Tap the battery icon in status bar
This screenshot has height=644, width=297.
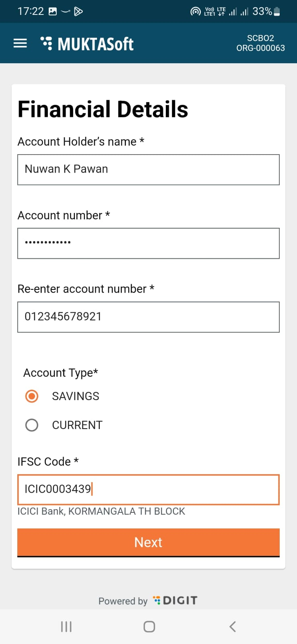[x=277, y=11]
